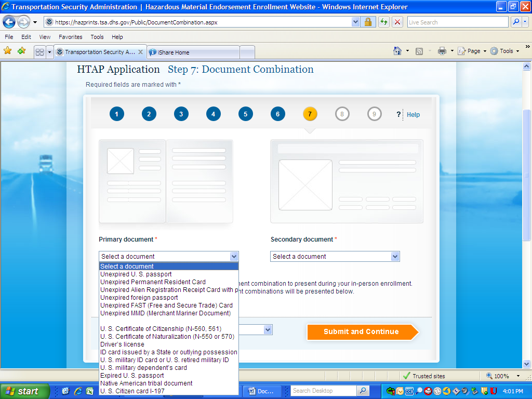Viewport: 532px width, 399px height.
Task: Open the File menu
Action: pos(9,37)
